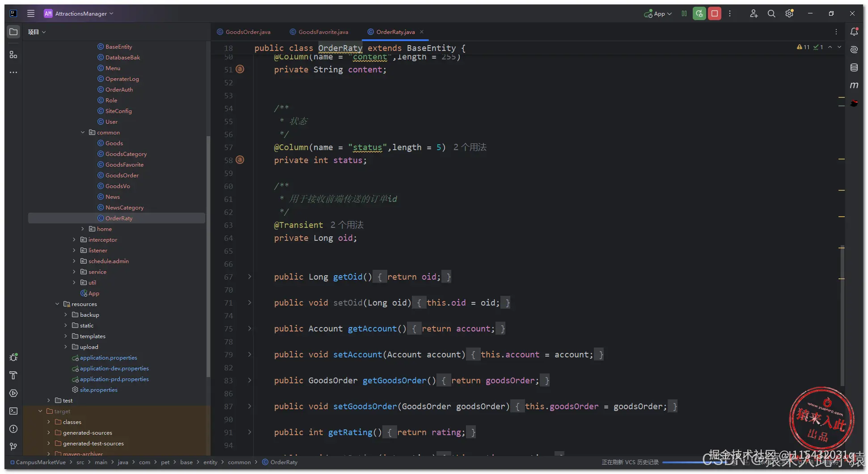Click '2 个用法' hint beside @Transient
The height and width of the screenshot is (474, 868).
pos(347,225)
